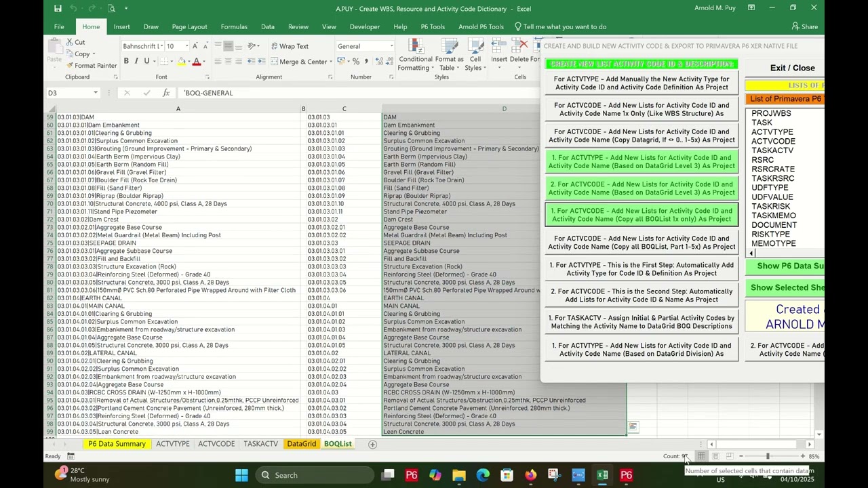Open Arnold M Puy Tools tab
This screenshot has width=868, height=488.
[481, 26]
